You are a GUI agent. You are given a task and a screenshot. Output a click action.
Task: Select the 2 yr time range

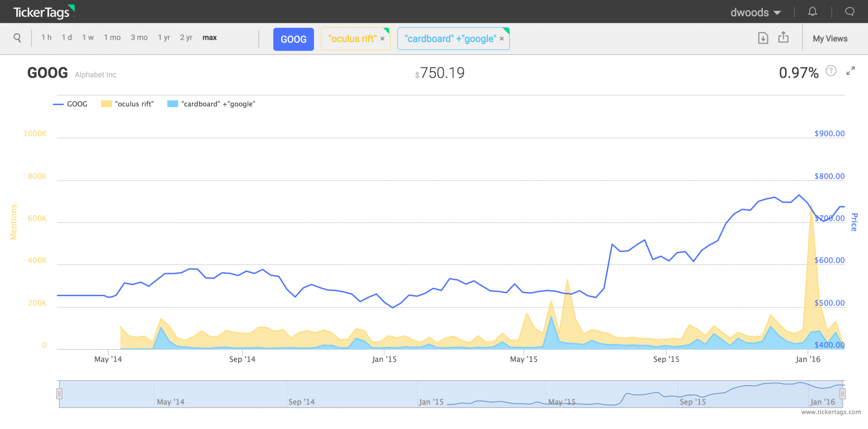click(x=186, y=38)
